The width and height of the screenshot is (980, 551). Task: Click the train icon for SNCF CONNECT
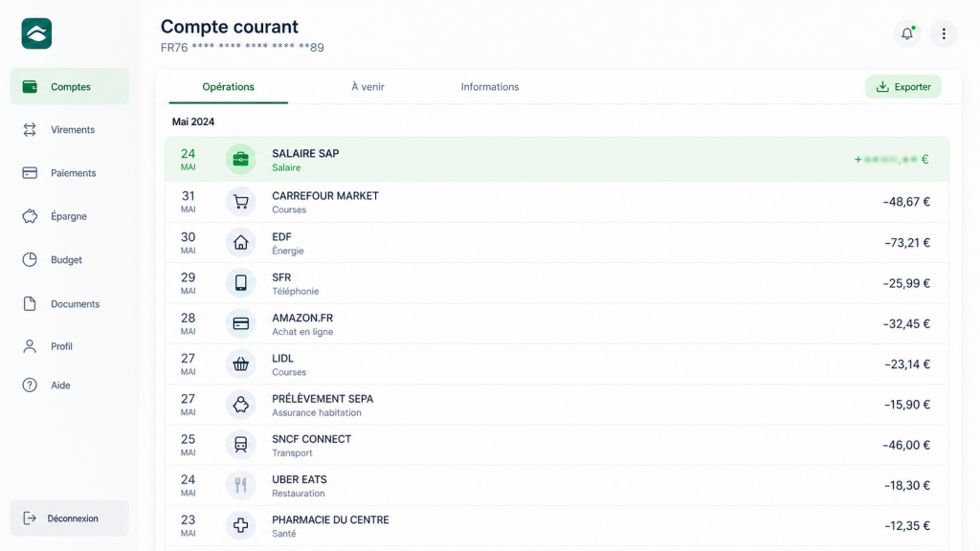coord(240,445)
